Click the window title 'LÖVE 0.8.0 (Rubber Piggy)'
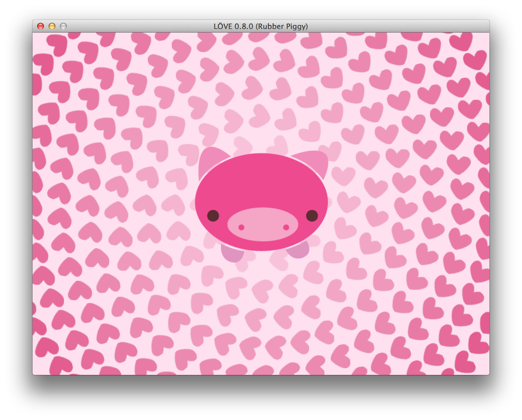 (261, 26)
